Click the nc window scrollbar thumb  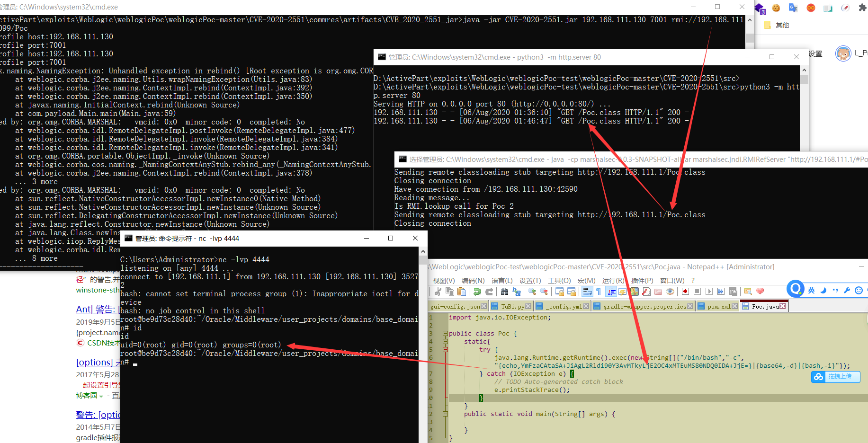423,260
